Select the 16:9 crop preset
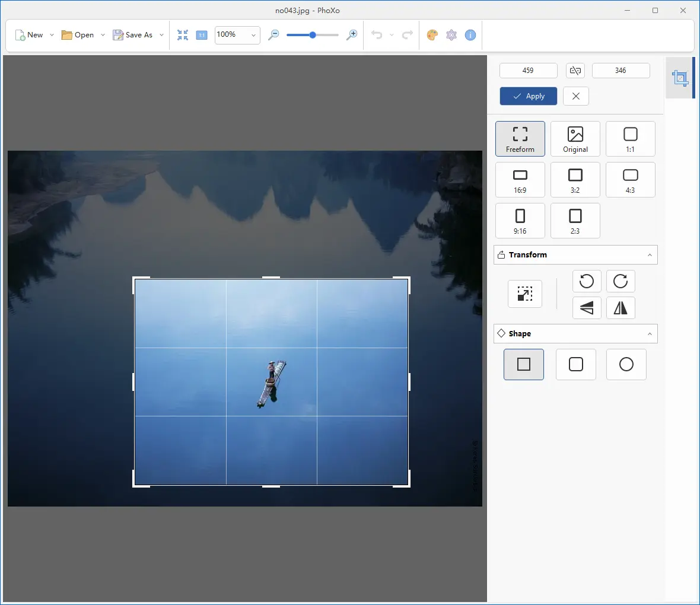 pos(520,180)
